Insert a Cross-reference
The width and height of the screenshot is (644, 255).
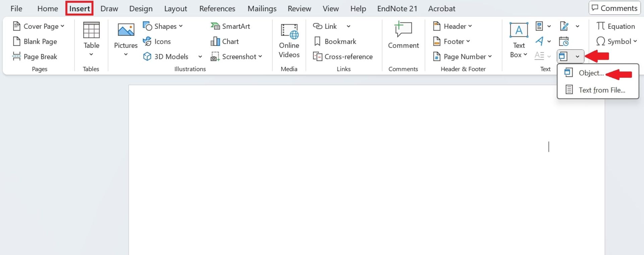point(343,57)
